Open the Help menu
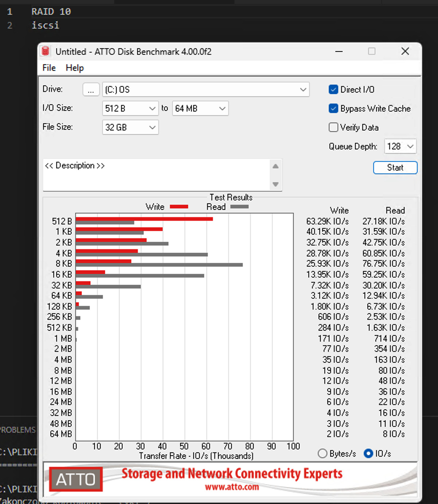438x504 pixels. pyautogui.click(x=75, y=68)
